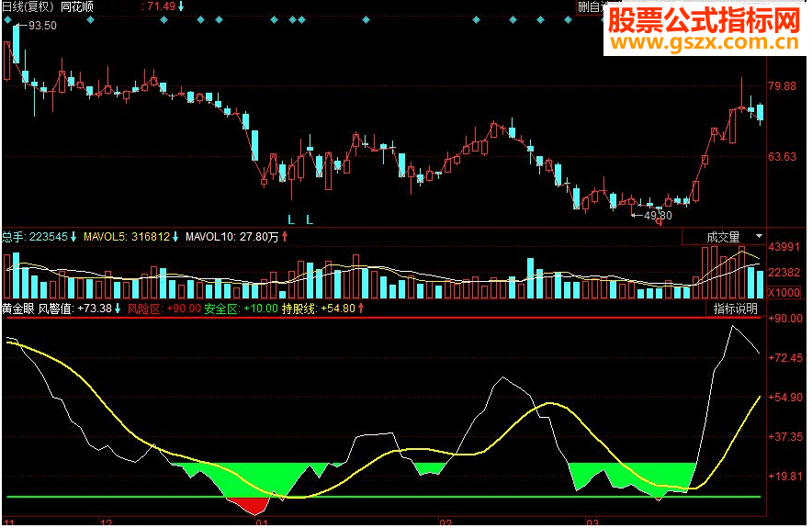812x528 pixels.
Task: Click the diamond marker above the 93.50 label
Action: pyautogui.click(x=7, y=20)
